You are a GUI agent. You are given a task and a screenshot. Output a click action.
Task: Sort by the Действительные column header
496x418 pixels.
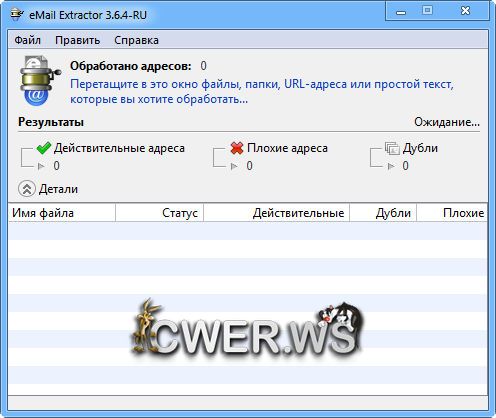277,213
